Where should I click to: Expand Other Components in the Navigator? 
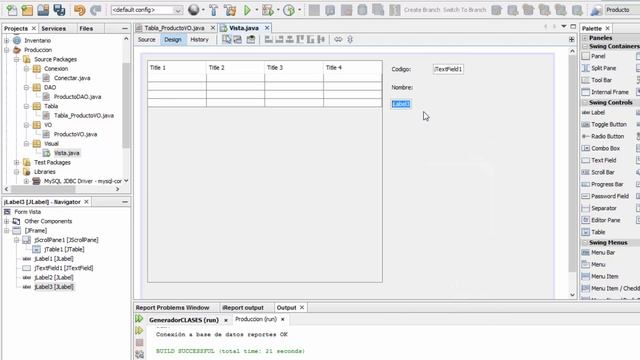[7, 221]
